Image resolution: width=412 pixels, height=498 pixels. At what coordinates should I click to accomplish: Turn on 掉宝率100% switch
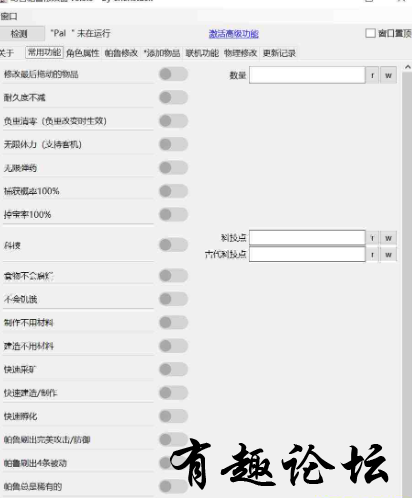tap(173, 214)
